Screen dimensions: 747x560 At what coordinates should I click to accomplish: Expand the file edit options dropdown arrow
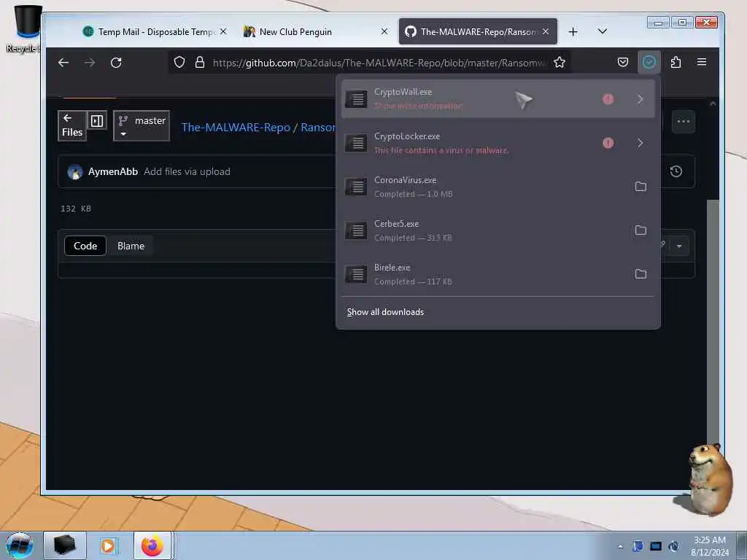click(679, 246)
